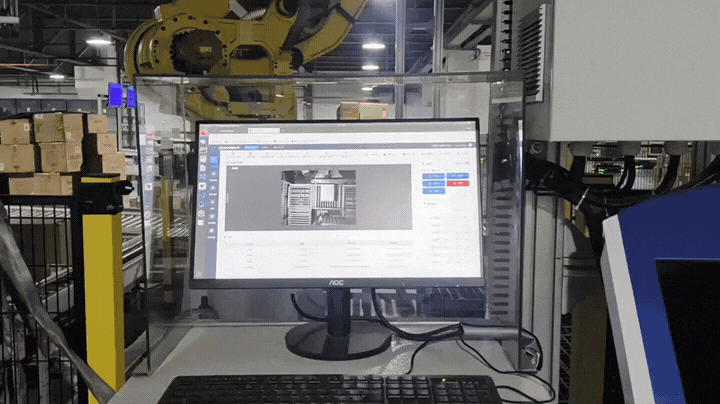Click the blue button directly above the red button
Viewport: 720px width, 404px height.
tap(458, 176)
